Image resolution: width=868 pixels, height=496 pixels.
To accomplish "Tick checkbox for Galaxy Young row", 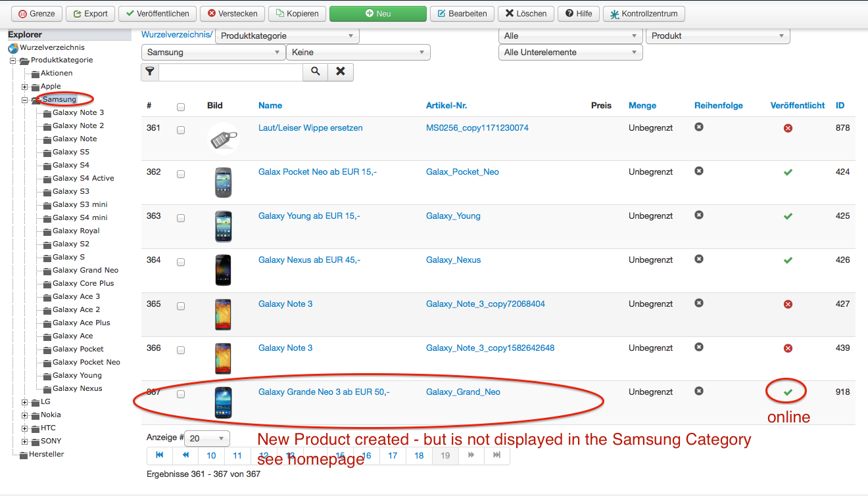I will [x=181, y=219].
